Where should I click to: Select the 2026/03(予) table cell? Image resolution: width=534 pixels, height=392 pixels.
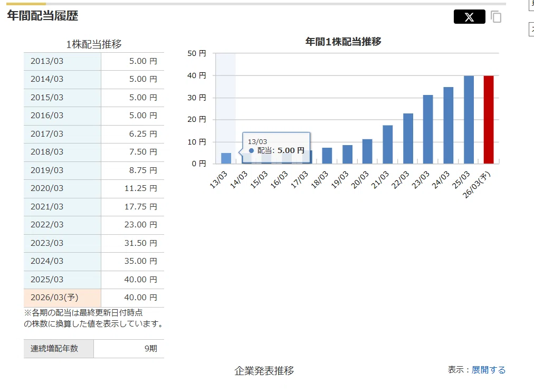point(62,298)
